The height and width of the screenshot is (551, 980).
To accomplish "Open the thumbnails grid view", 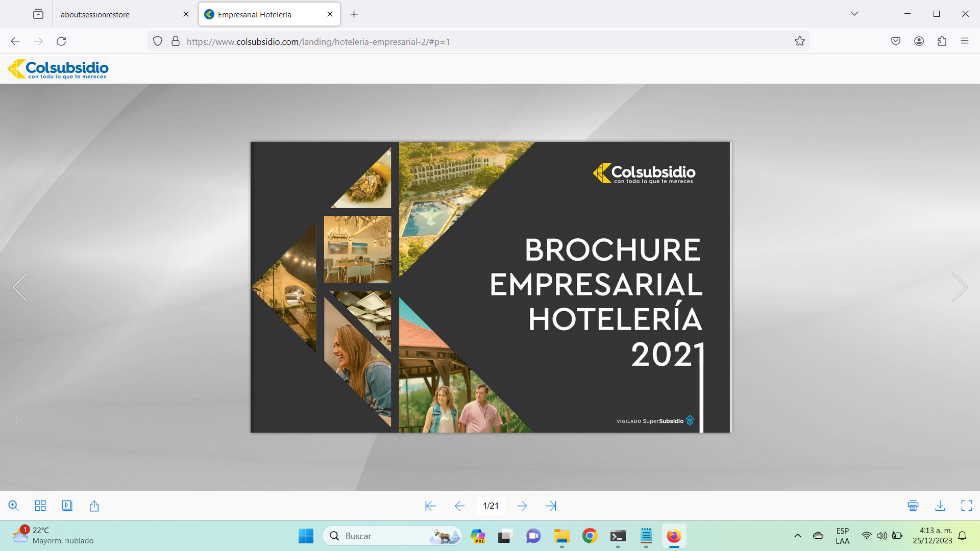I will tap(40, 506).
